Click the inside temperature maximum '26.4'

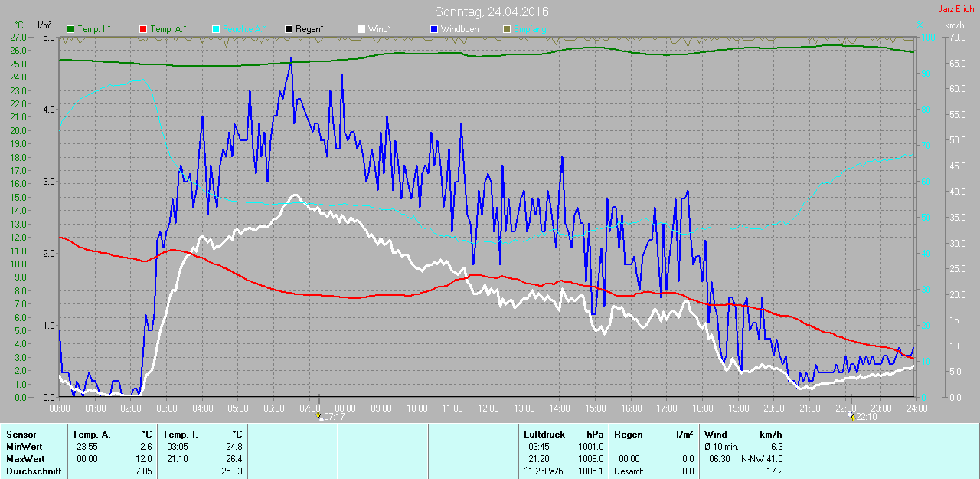tap(234, 459)
